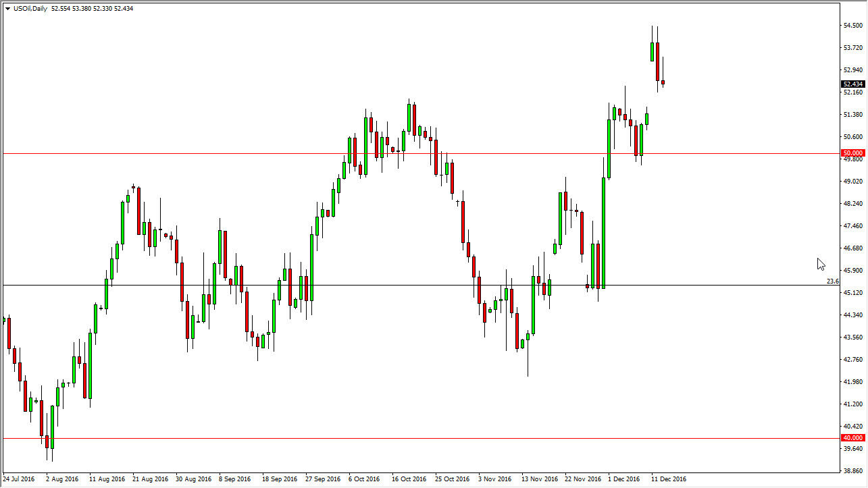
Task: Click the USOil,Daily chart title label
Action: click(30, 9)
